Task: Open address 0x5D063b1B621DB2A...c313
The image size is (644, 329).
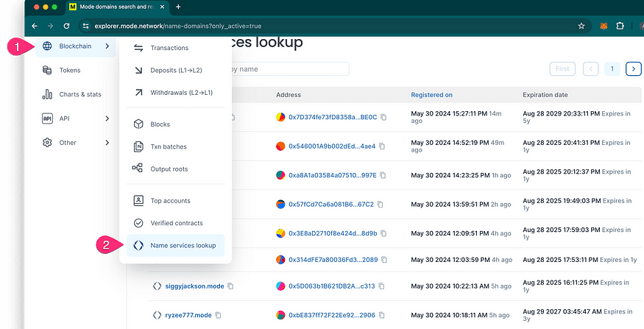Action: [x=331, y=286]
